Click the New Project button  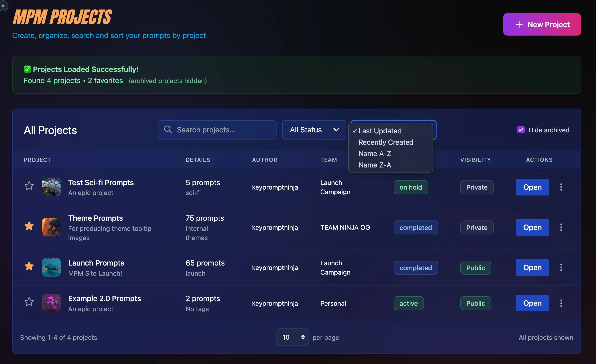pyautogui.click(x=542, y=24)
